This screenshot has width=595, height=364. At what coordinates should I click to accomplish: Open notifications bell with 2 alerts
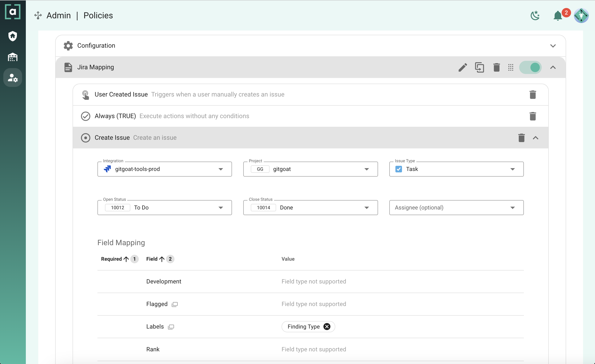(x=558, y=16)
